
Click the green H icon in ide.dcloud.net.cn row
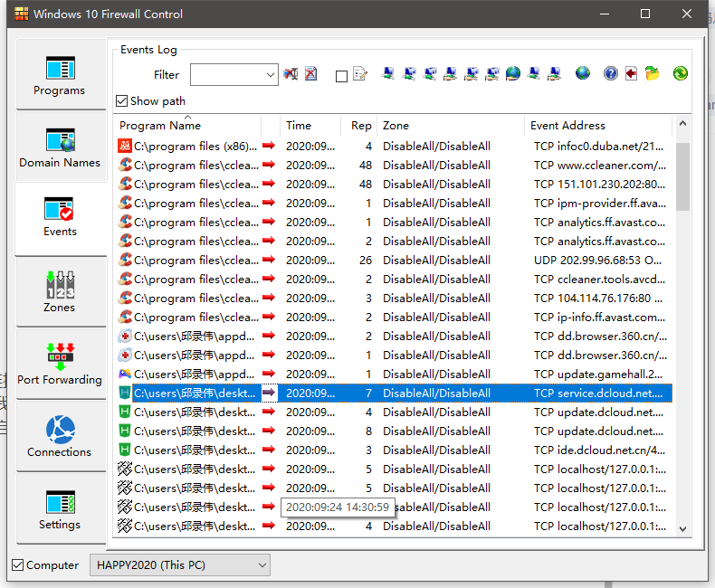125,450
